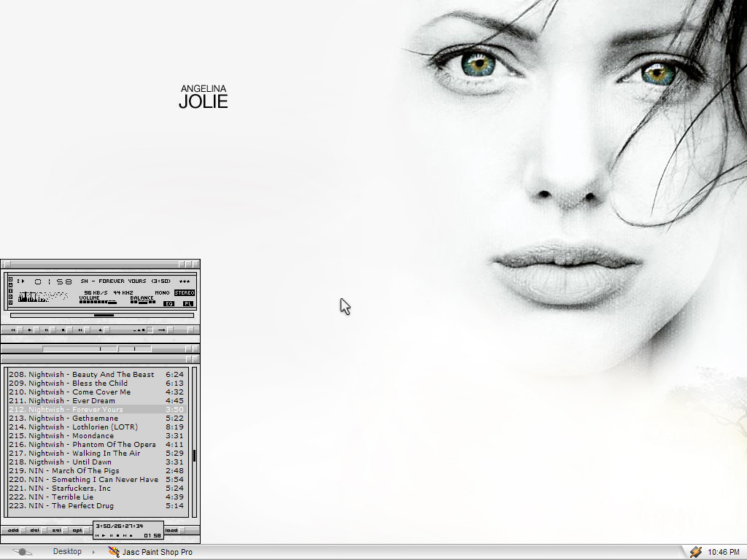This screenshot has width=747, height=560.
Task: Click the song seek position bar
Action: tap(102, 315)
